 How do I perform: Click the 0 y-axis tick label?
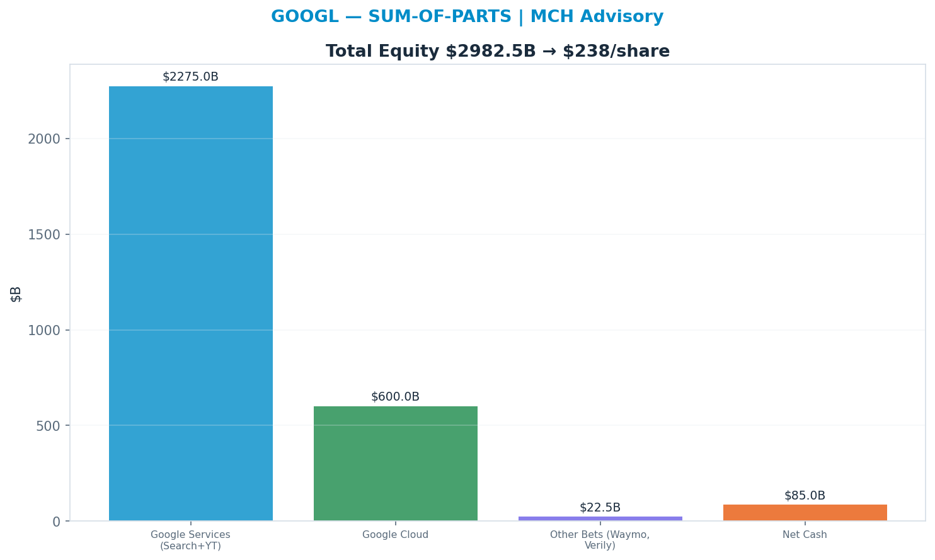click(x=57, y=522)
